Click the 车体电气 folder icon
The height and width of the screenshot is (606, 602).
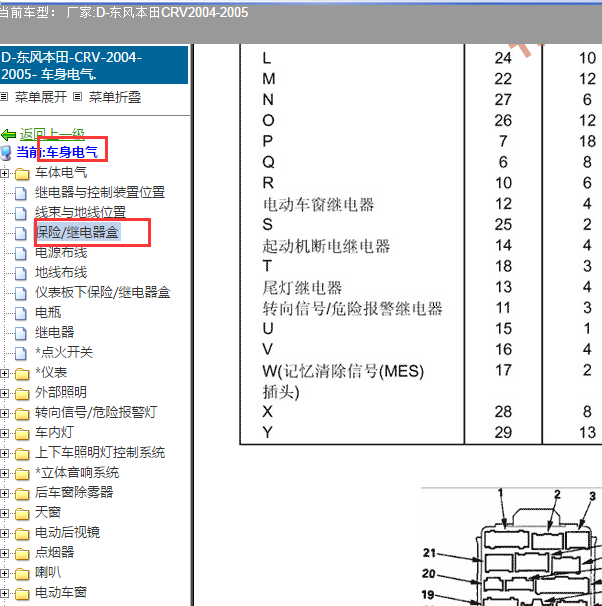(22, 174)
